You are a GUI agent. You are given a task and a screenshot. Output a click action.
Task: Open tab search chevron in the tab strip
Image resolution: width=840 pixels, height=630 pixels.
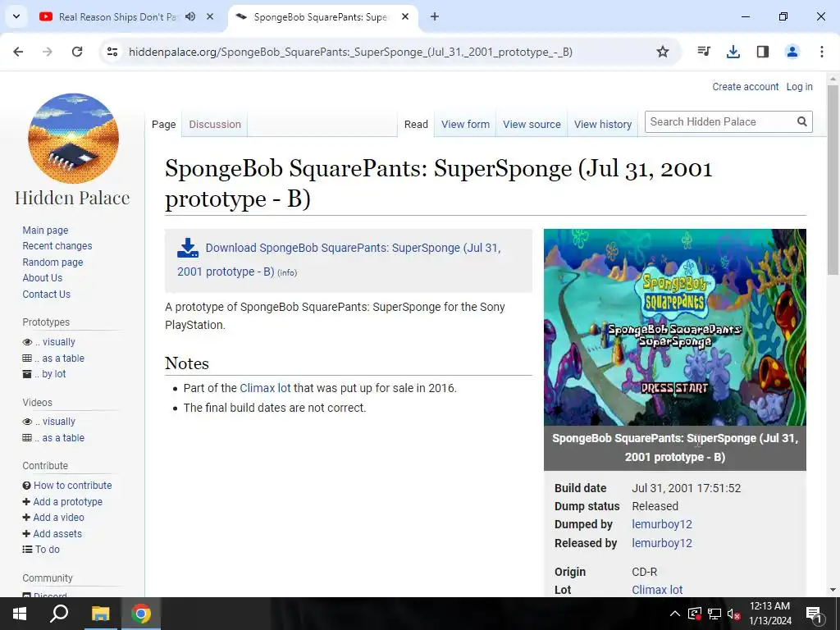(16, 16)
